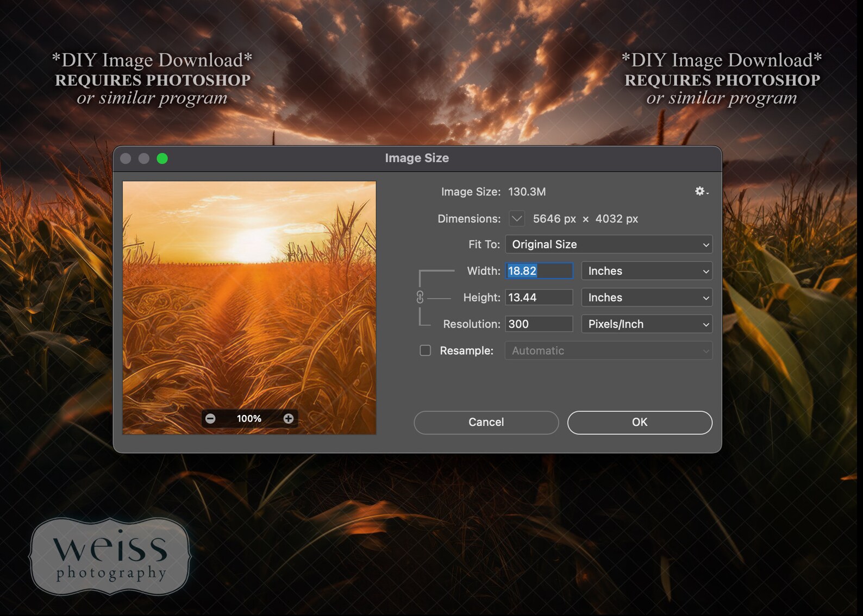Enable the Resample checkbox
This screenshot has height=616, width=863.
425,350
